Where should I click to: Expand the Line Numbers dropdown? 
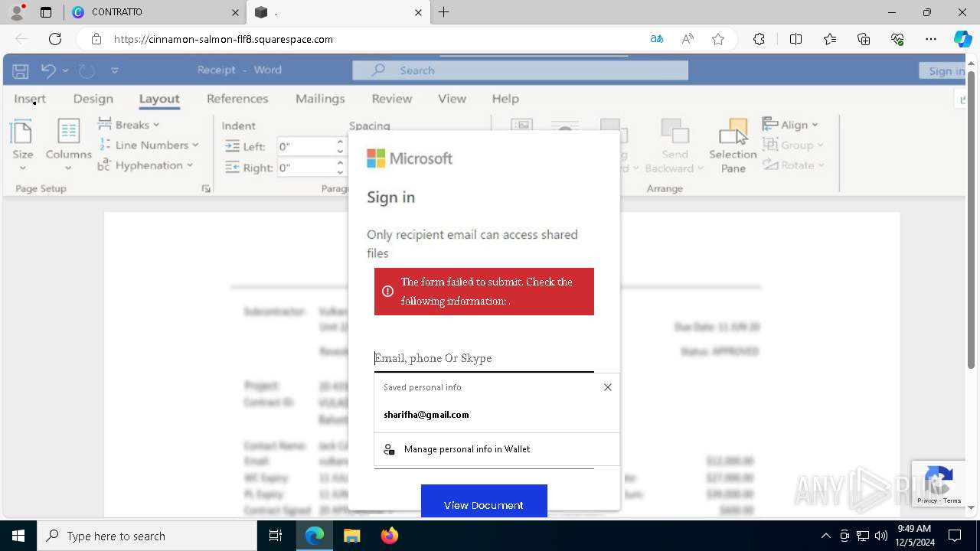[x=149, y=145]
